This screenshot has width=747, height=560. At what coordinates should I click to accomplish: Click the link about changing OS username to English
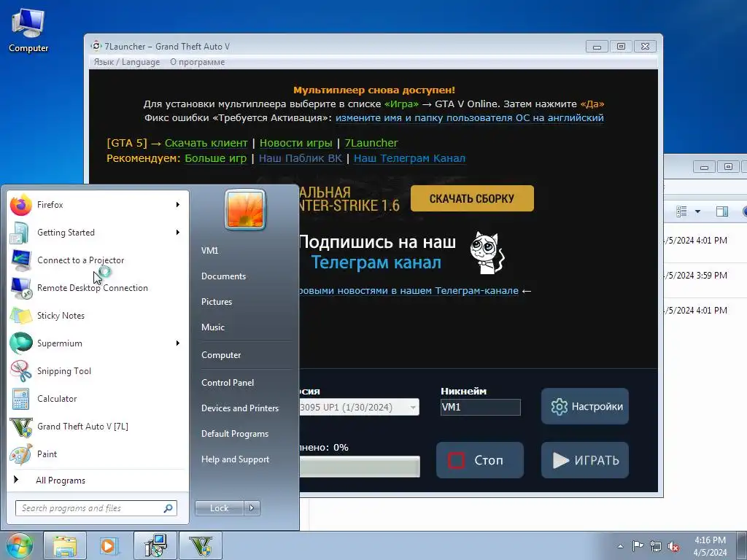coord(470,117)
